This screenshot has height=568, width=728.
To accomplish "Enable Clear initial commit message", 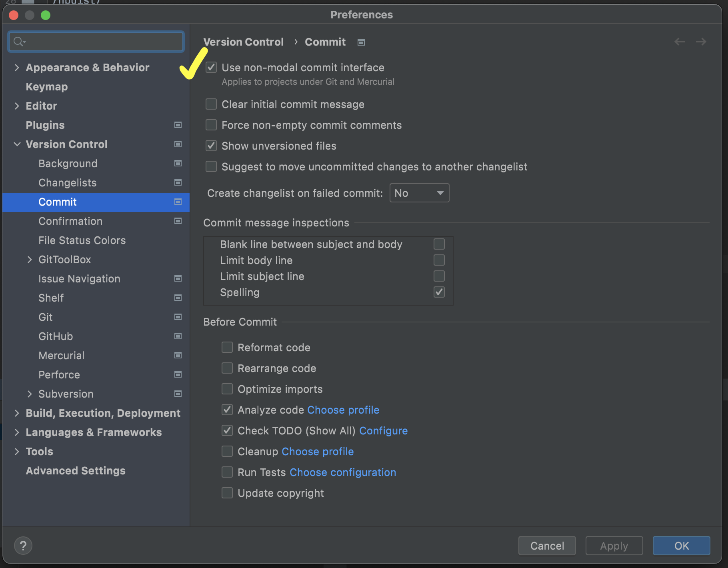I will (211, 104).
